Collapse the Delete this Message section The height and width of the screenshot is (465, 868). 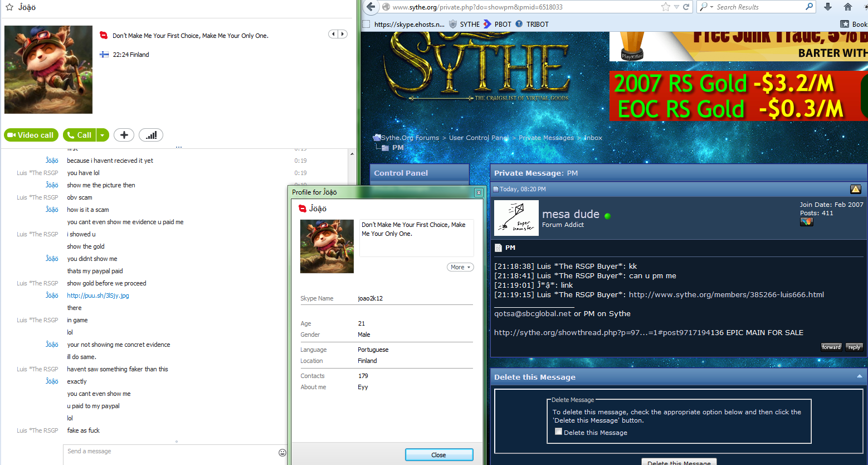859,377
